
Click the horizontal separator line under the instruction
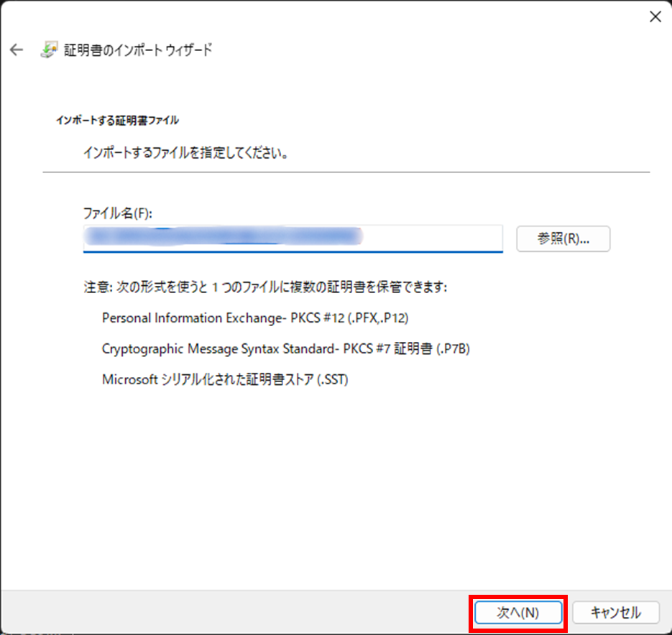coord(345,172)
